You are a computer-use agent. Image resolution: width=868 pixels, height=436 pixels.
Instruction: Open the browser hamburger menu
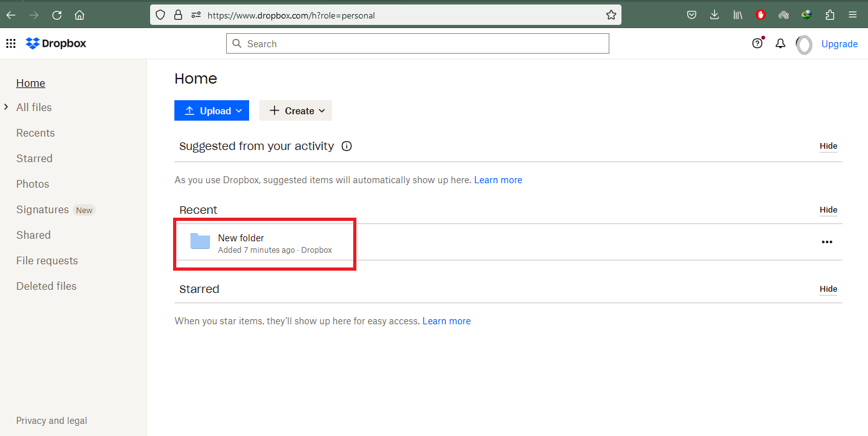[x=853, y=15]
